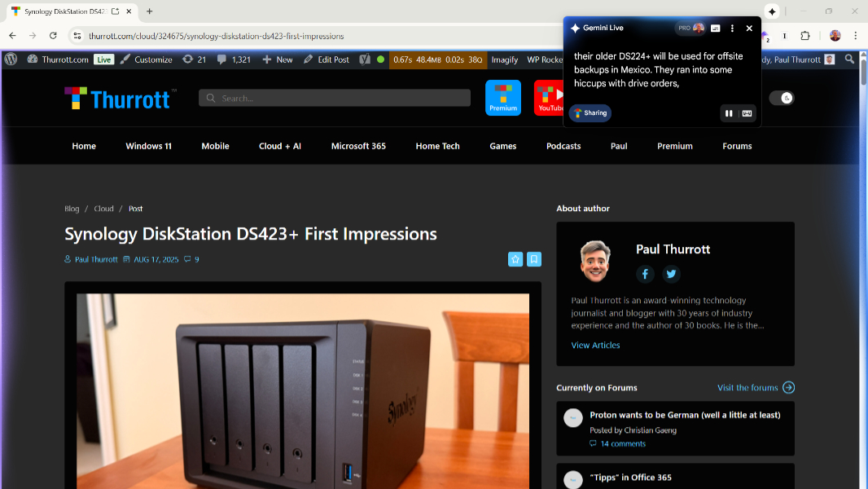
Task: Open Gemini Live more options menu
Action: (732, 29)
